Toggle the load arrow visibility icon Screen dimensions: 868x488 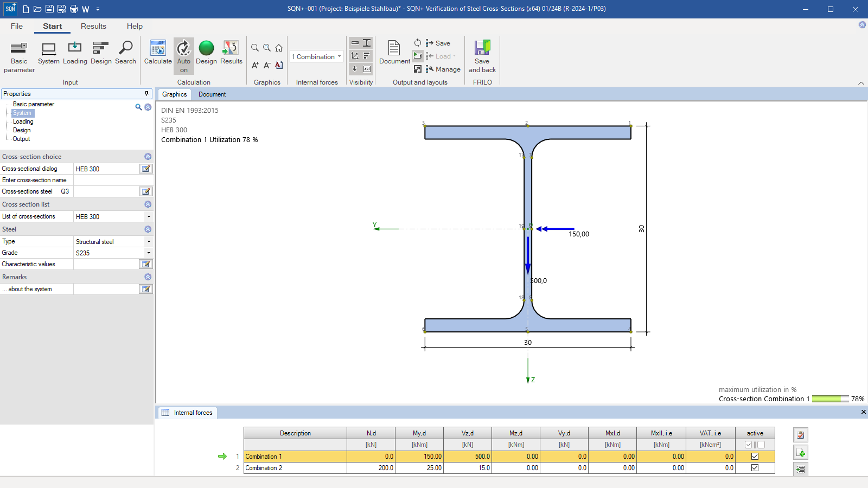pos(355,69)
